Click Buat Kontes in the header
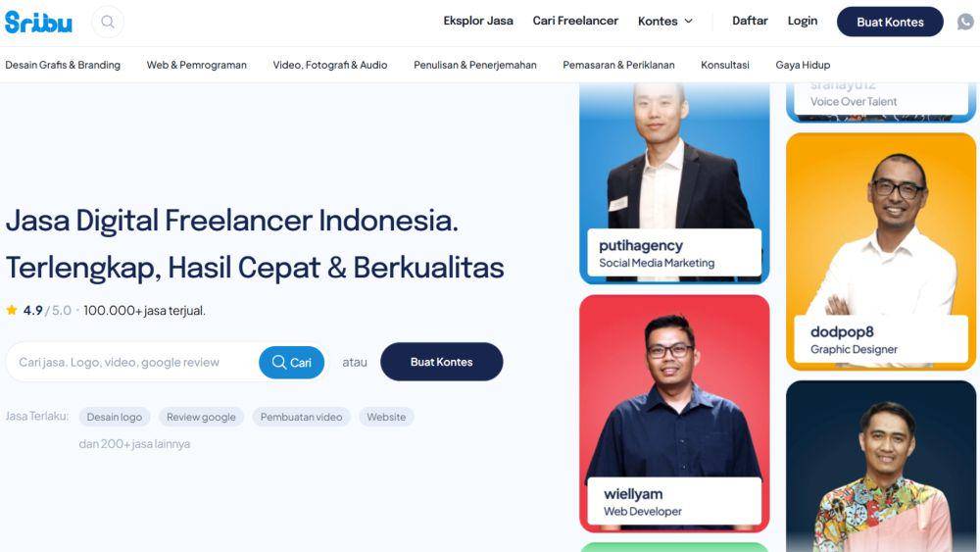The image size is (980, 552). (890, 22)
